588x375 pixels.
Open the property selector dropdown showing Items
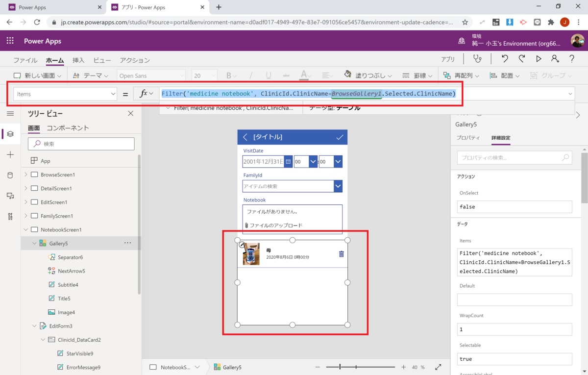(65, 94)
